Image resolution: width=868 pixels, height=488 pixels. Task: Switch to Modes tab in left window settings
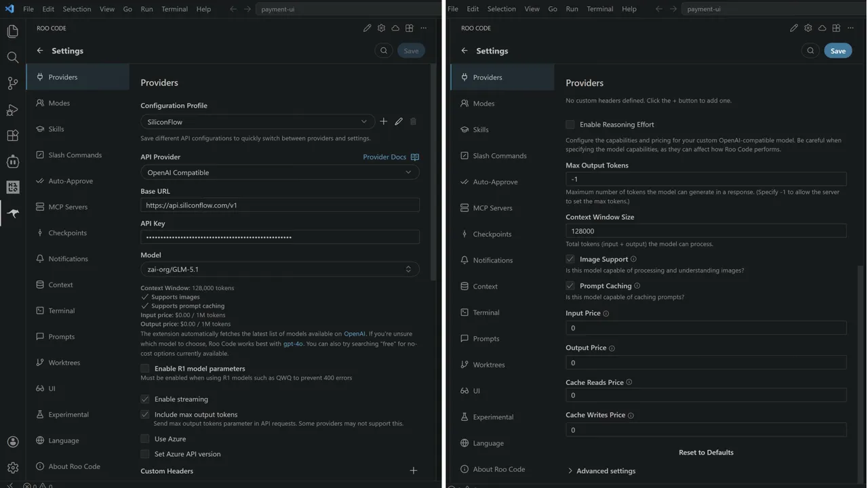point(78,103)
